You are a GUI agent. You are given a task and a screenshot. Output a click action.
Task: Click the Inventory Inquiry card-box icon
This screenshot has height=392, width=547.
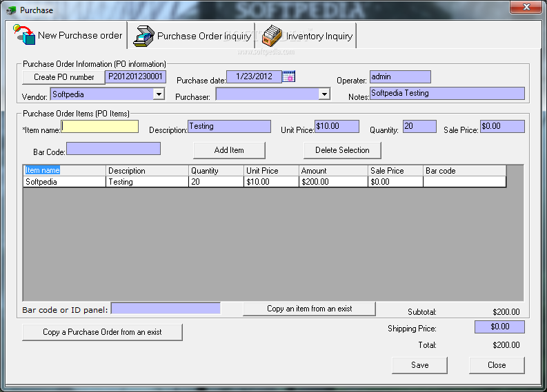[271, 36]
